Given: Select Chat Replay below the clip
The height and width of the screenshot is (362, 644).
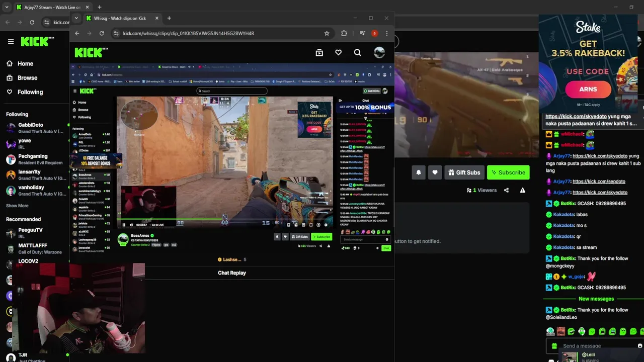Looking at the screenshot, I should (232, 273).
